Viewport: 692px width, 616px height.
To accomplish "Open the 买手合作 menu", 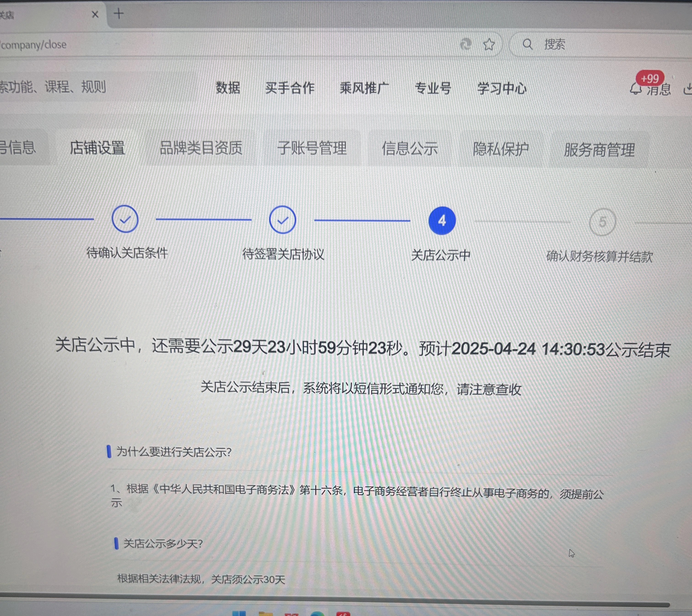I will pyautogui.click(x=290, y=88).
